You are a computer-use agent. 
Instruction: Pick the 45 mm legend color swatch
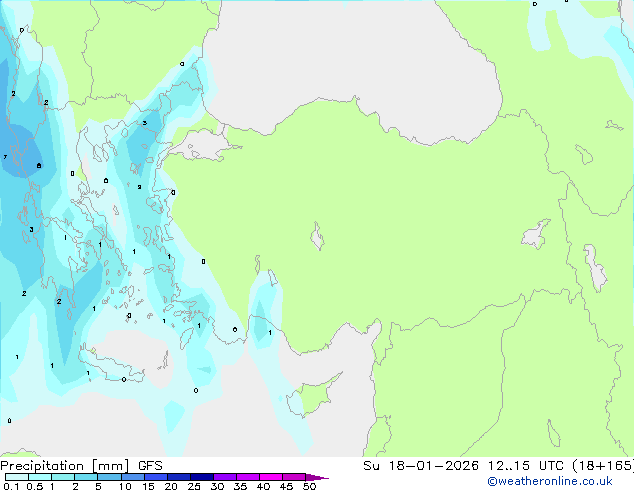coord(294,477)
